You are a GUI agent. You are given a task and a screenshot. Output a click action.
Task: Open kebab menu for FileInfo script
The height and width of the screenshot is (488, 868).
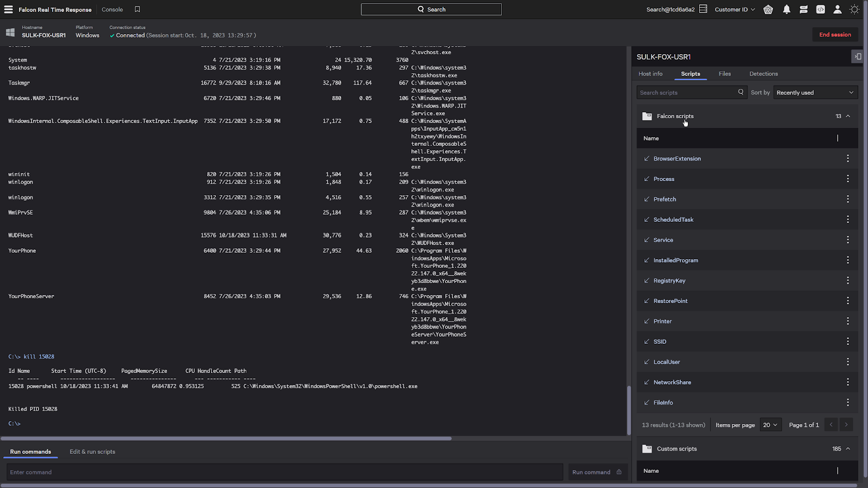847,402
